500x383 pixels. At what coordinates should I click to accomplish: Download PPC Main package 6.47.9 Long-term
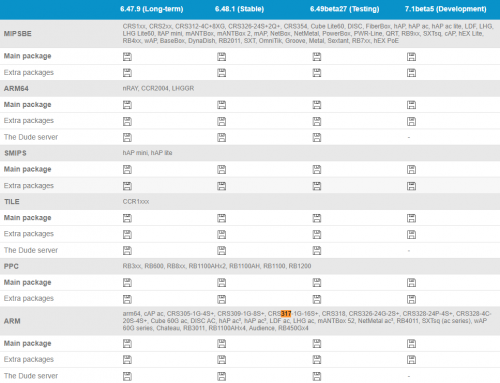pos(127,283)
